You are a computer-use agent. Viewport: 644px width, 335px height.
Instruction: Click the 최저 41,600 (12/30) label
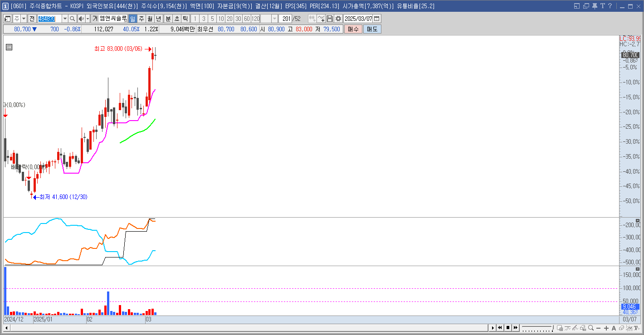point(63,197)
